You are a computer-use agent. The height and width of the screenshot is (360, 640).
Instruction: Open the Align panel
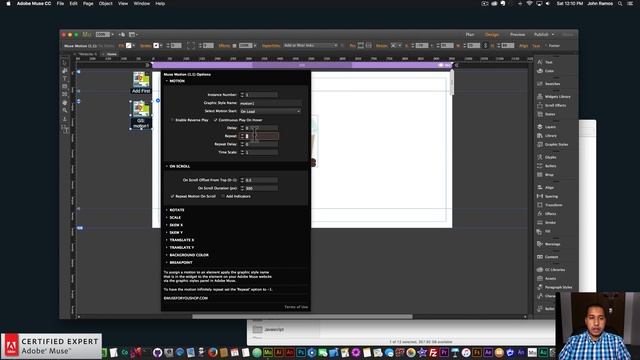545,187
